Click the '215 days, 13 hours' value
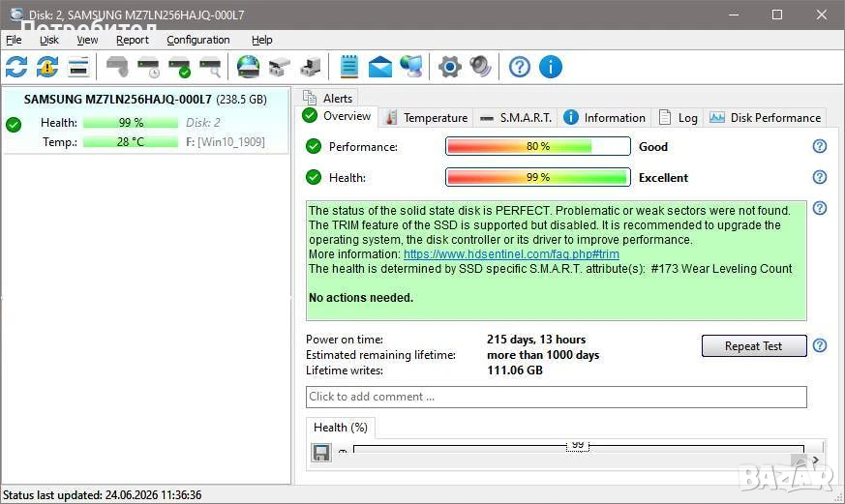The height and width of the screenshot is (504, 845). (x=536, y=340)
